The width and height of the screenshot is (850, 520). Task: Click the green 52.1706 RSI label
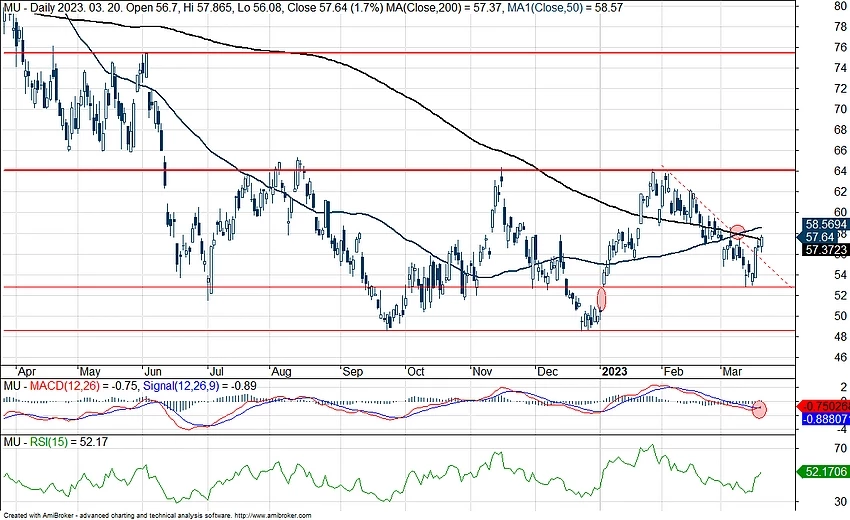(823, 472)
